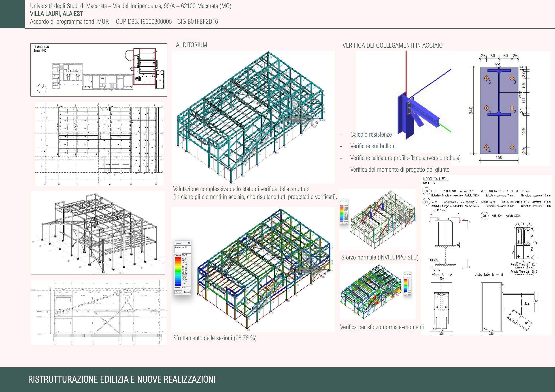
Task: Open the grey 3D steel frame rendering
Action: pos(98,233)
